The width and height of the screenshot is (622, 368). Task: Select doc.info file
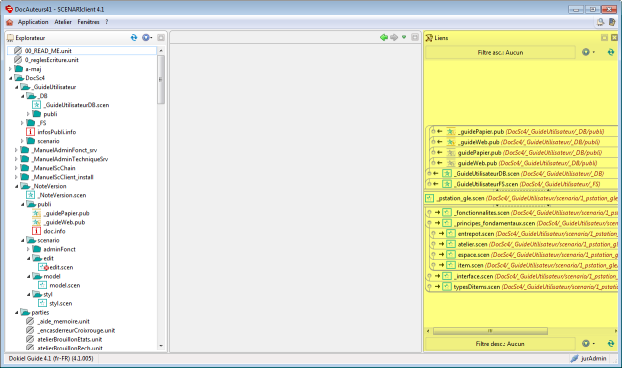coord(54,231)
